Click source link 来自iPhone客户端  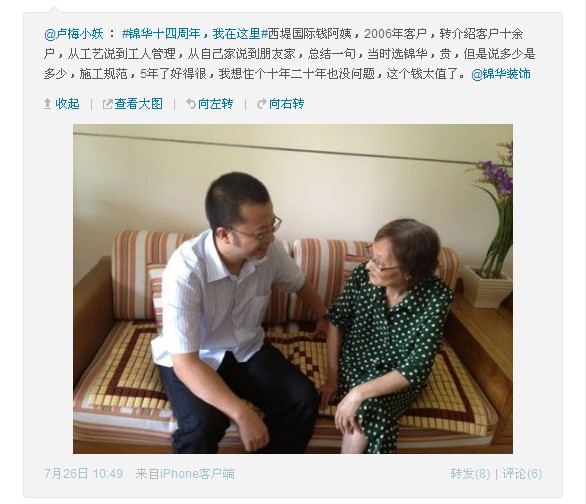coord(185,474)
